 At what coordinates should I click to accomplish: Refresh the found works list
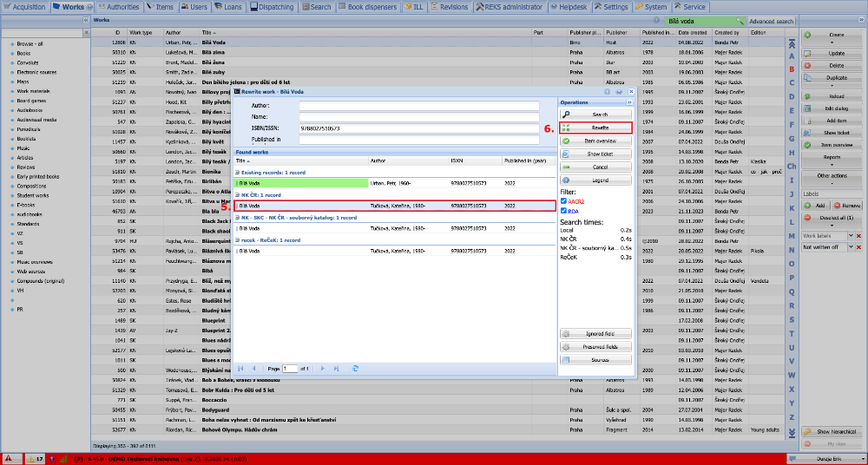[x=355, y=369]
